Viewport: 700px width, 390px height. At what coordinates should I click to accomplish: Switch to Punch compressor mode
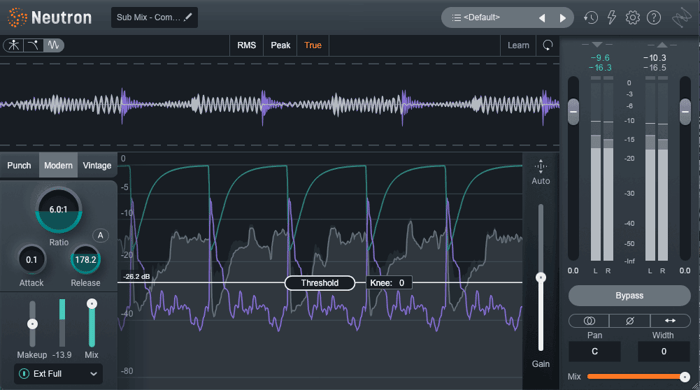[19, 165]
